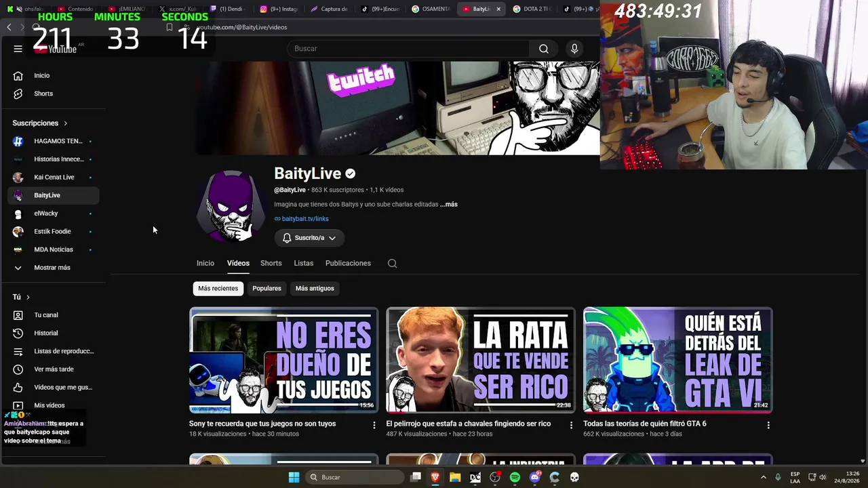Image resolution: width=868 pixels, height=488 pixels.
Task: Open Discord from the taskbar
Action: 535,477
